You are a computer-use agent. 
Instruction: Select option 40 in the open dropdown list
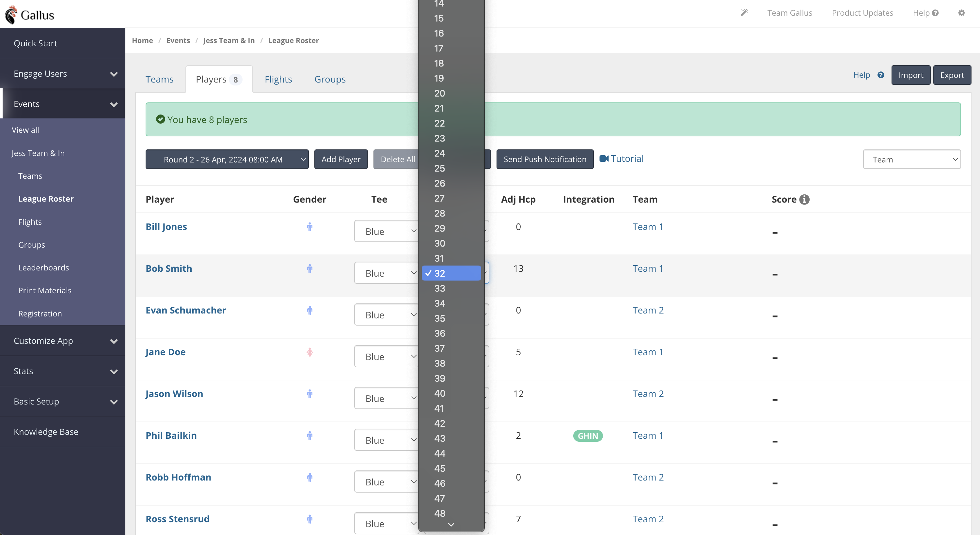440,393
